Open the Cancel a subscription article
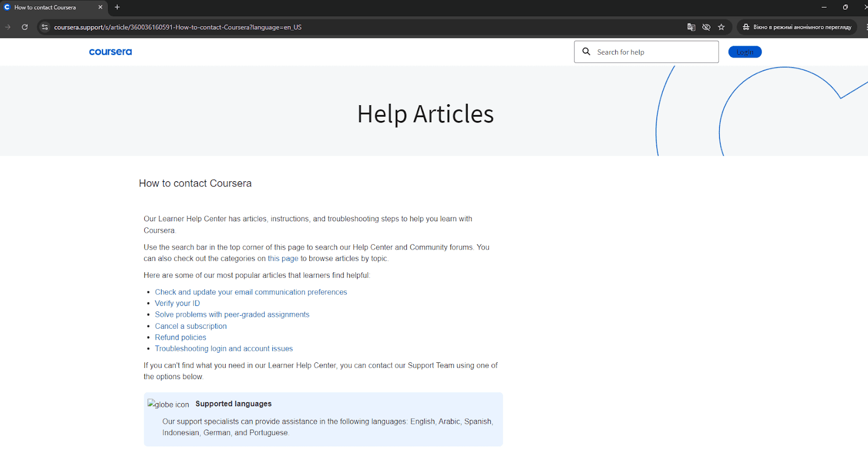This screenshot has height=460, width=868. tap(191, 326)
